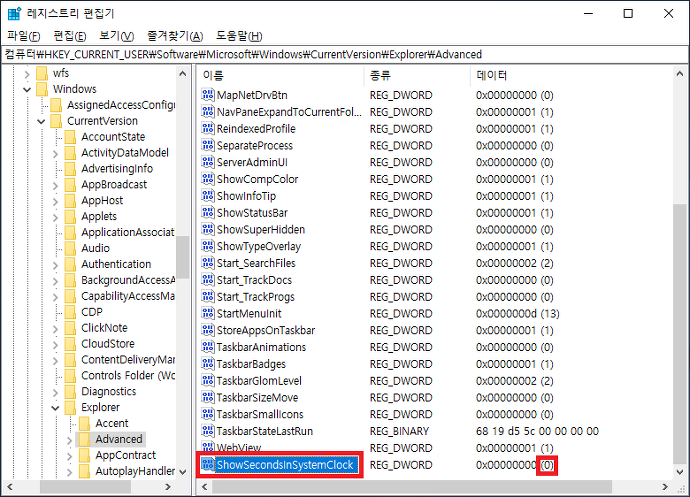Click the TaskbarStateLastRun binary icon

pyautogui.click(x=208, y=431)
